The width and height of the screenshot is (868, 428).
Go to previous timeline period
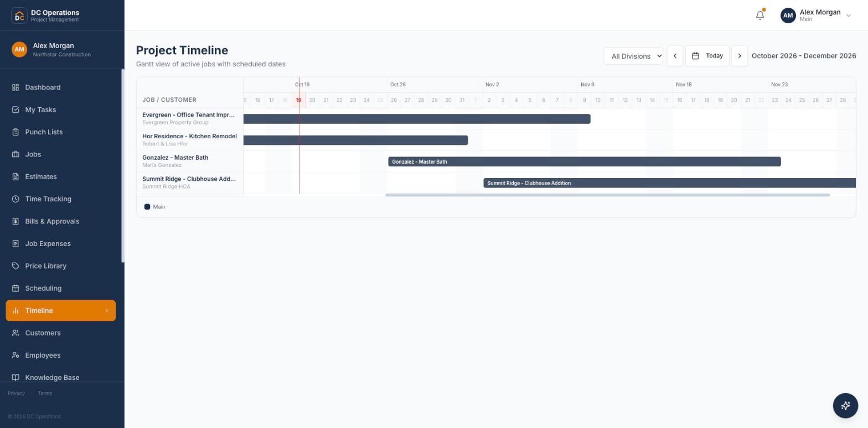675,56
